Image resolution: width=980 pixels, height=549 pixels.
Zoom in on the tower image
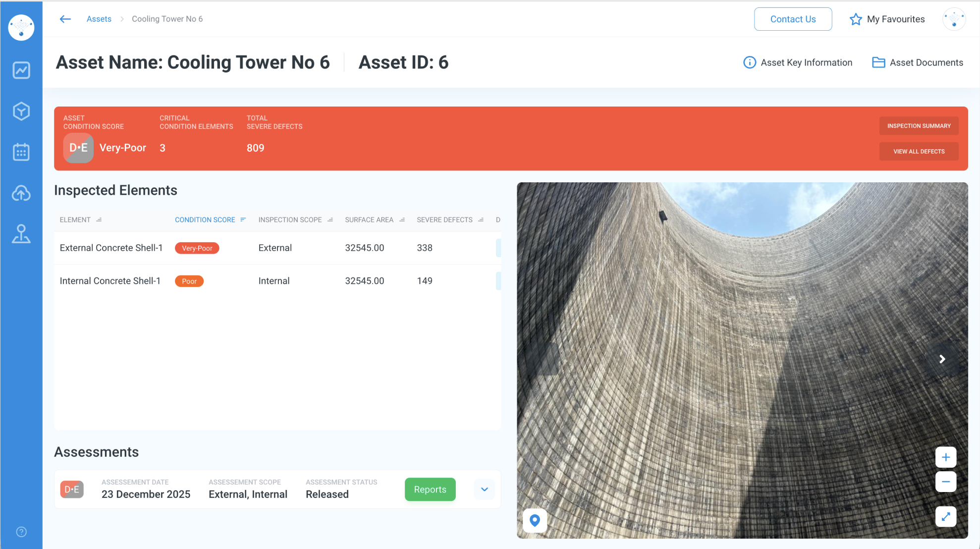coord(945,457)
